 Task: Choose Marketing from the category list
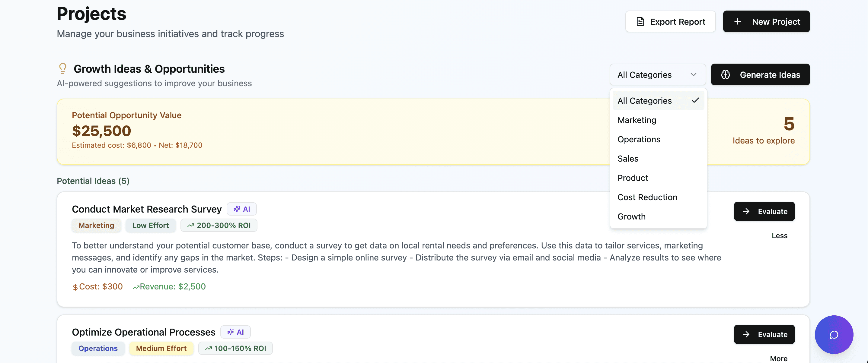click(x=637, y=120)
